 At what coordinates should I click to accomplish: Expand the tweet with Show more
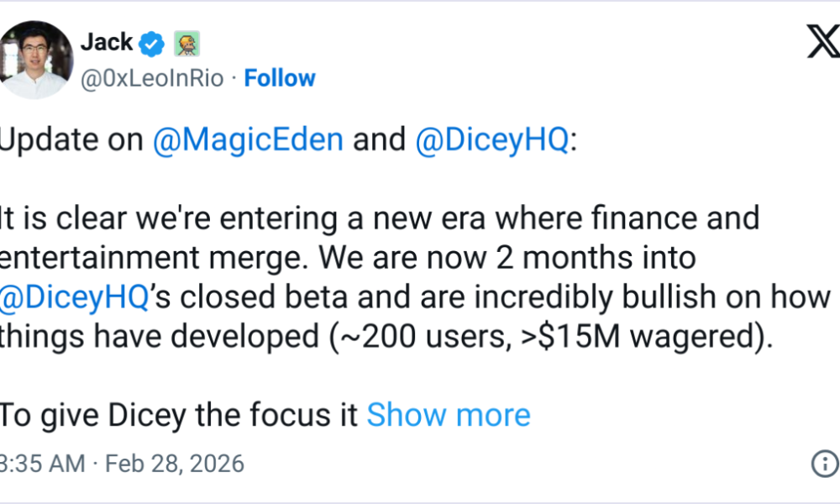[x=449, y=414]
